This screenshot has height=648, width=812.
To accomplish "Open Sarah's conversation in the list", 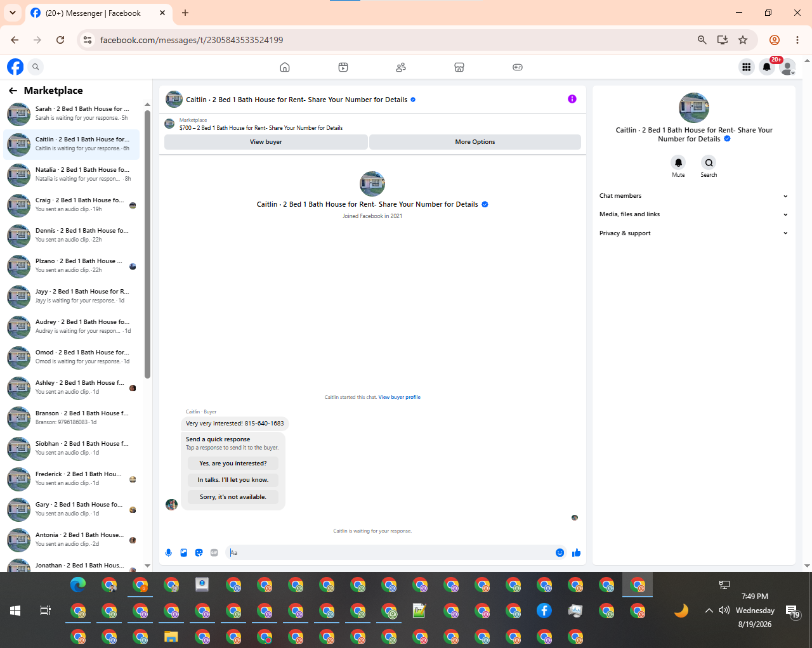I will pos(72,114).
